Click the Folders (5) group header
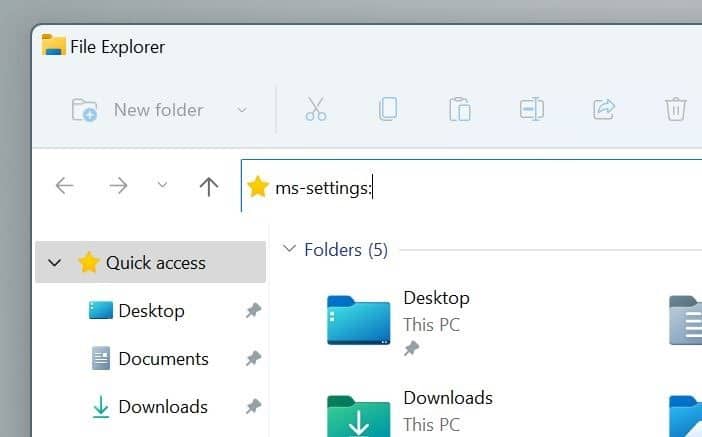 pyautogui.click(x=346, y=250)
